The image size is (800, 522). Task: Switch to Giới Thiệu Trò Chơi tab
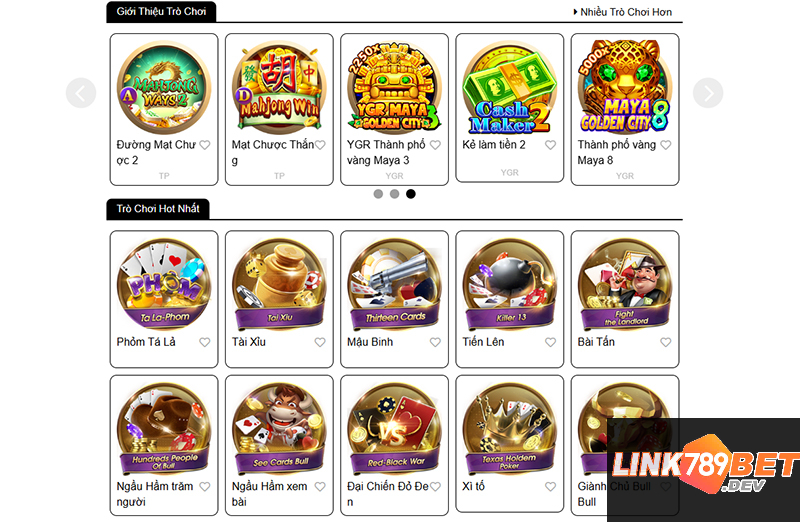pos(161,11)
